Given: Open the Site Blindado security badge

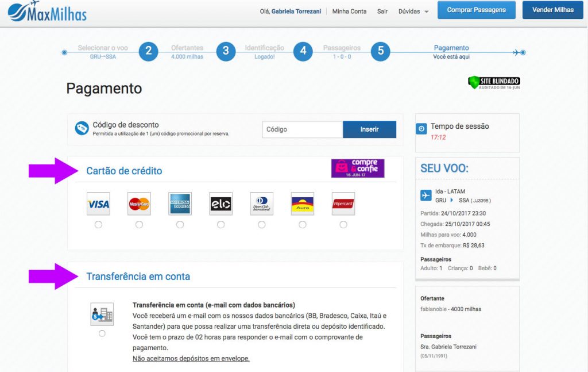Looking at the screenshot, I should (494, 82).
